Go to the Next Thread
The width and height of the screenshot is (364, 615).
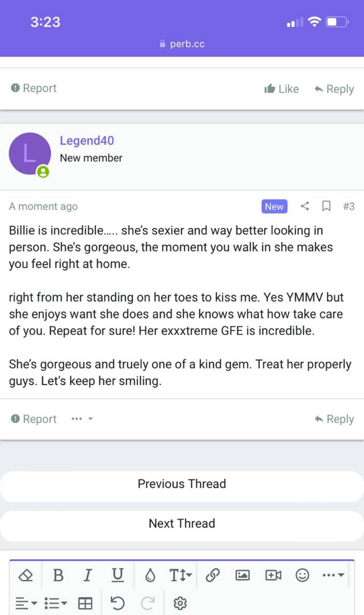point(182,524)
